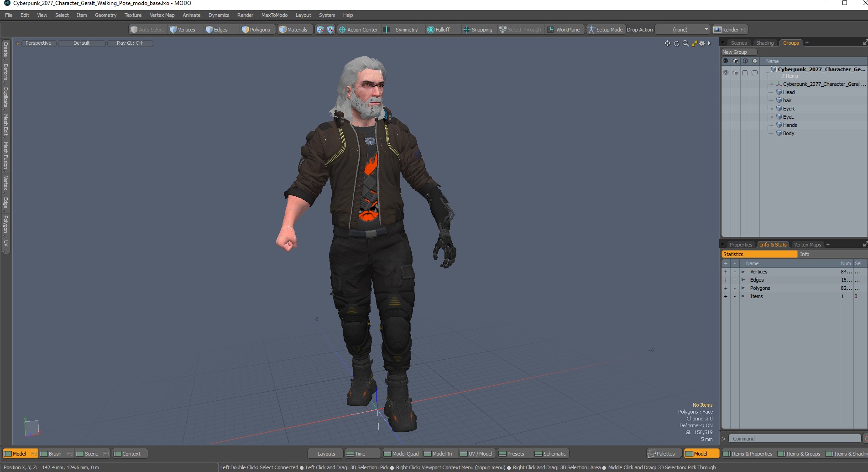Click the Auto Select icon
Screen dimensions: 868x472
click(134, 30)
